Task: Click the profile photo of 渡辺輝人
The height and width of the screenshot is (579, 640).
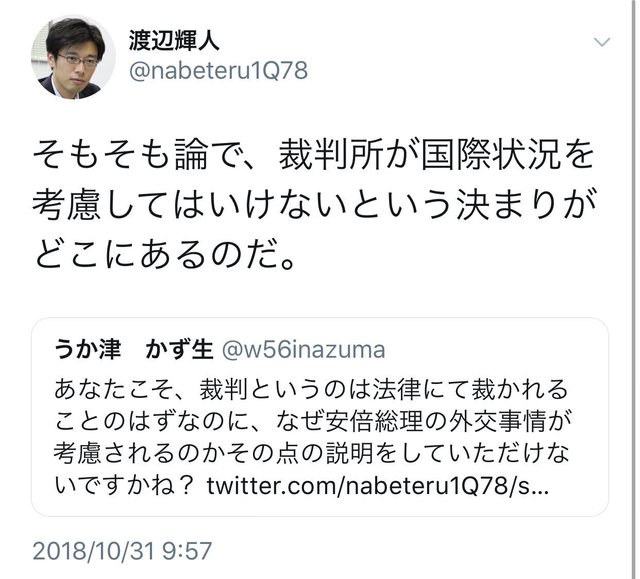Action: point(73,57)
